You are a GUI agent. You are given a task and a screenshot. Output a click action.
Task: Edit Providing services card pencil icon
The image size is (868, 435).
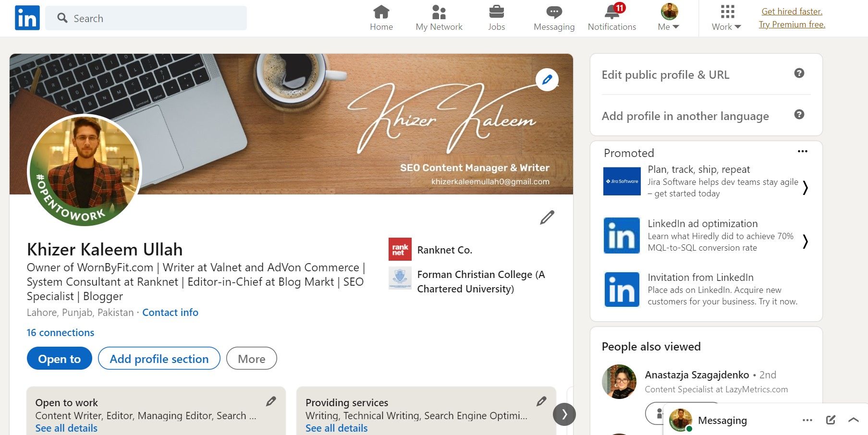[541, 401]
